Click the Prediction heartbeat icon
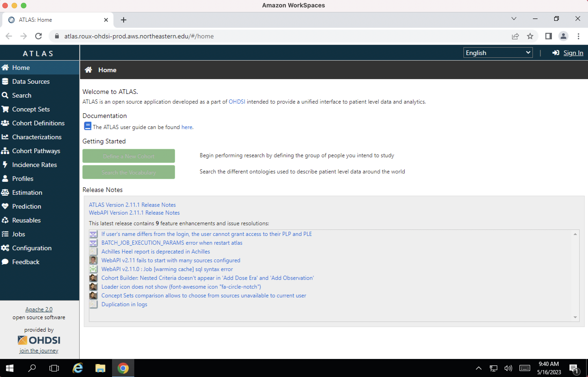588x377 pixels. tap(5, 206)
